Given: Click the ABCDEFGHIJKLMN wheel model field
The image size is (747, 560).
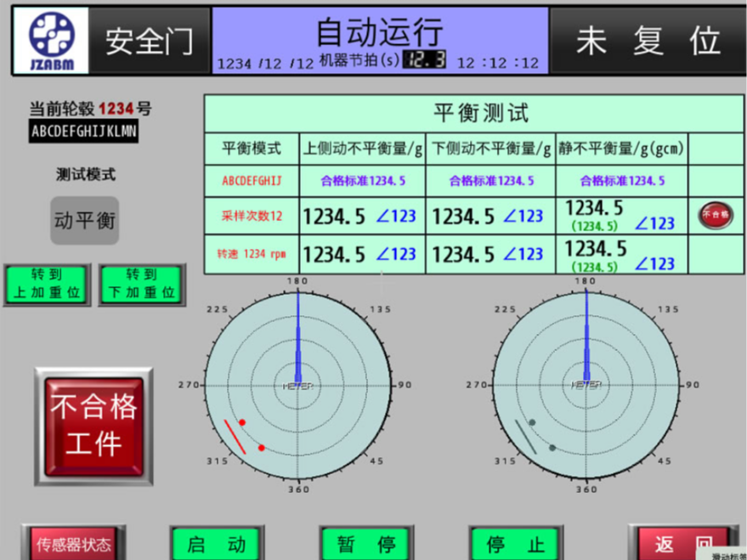Looking at the screenshot, I should tap(83, 132).
